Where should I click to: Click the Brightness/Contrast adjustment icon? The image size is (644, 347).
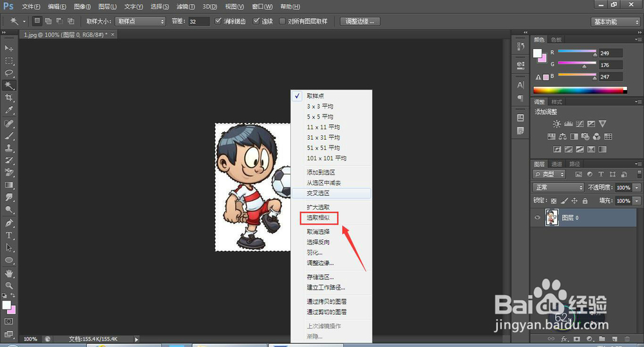pos(556,124)
